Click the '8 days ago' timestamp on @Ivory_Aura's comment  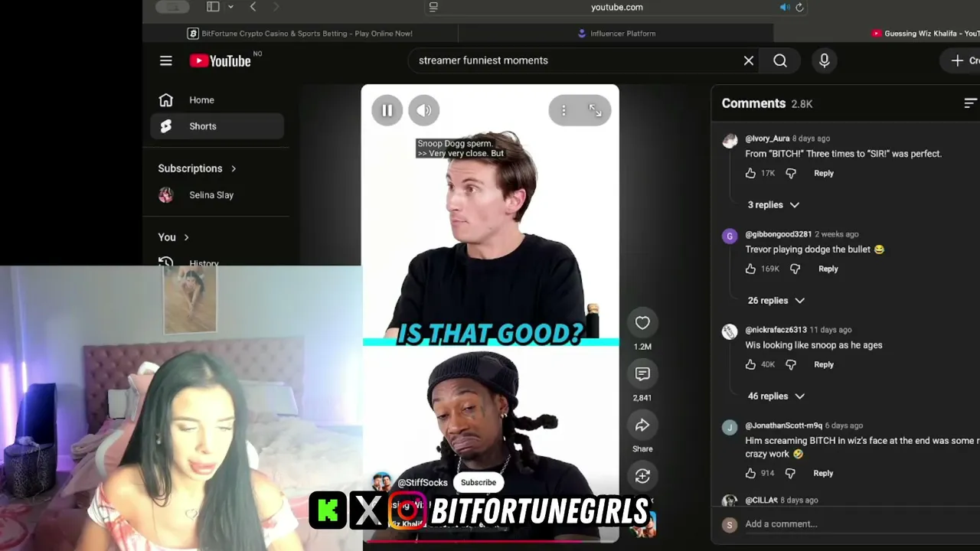(x=811, y=139)
